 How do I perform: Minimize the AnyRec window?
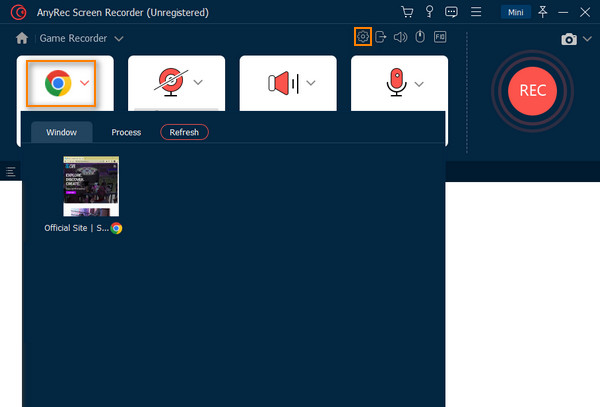[x=563, y=12]
